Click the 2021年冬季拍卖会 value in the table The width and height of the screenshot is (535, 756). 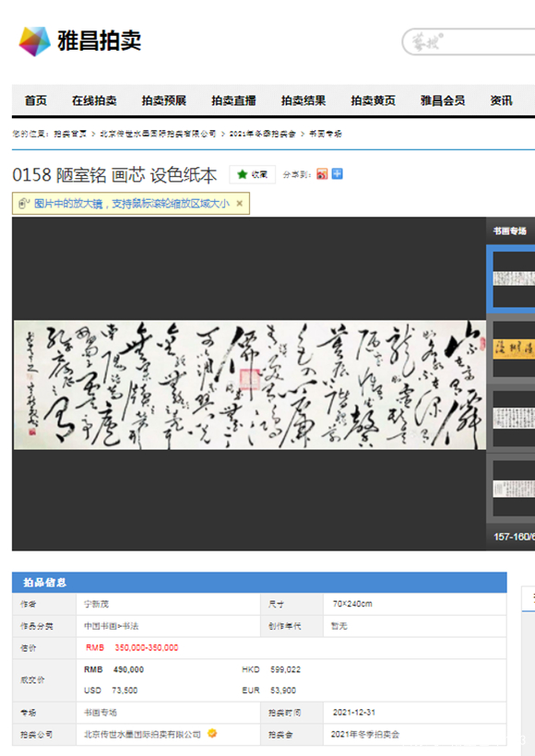(x=364, y=734)
